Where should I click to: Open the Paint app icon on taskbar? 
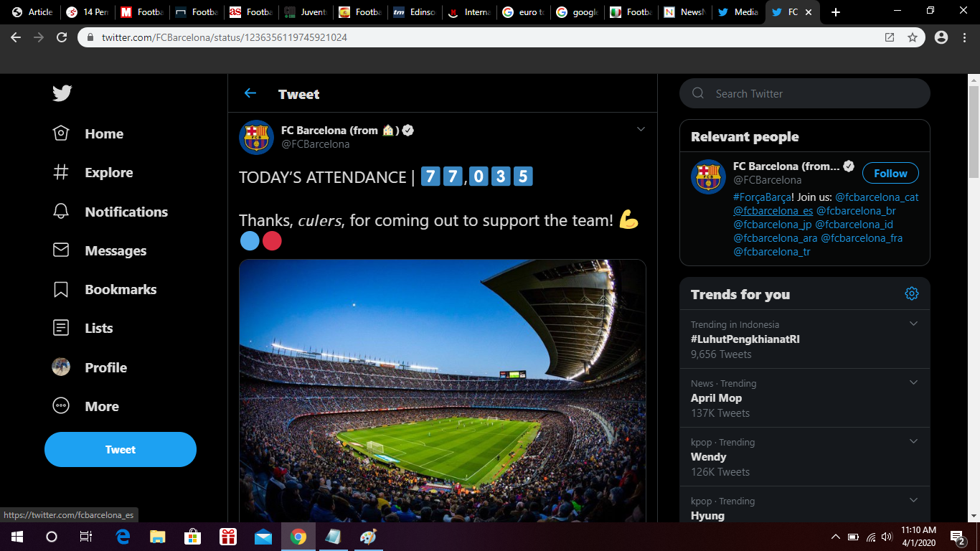pyautogui.click(x=368, y=537)
